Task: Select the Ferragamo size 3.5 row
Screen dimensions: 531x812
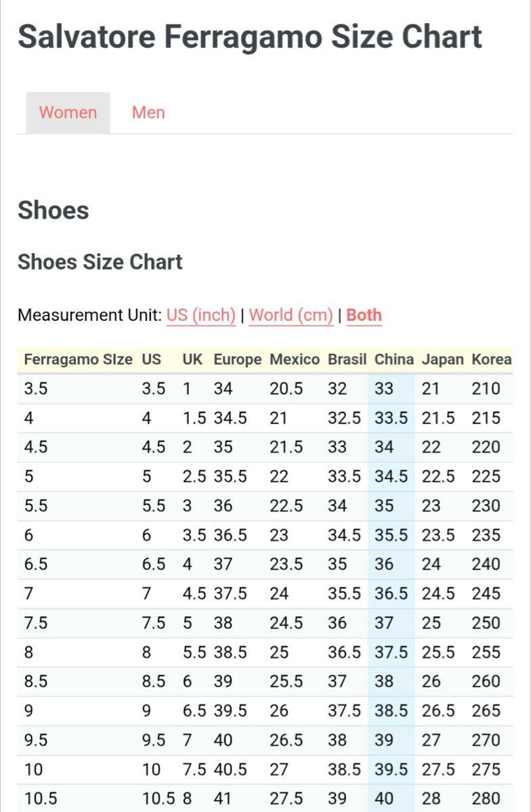Action: pos(265,388)
